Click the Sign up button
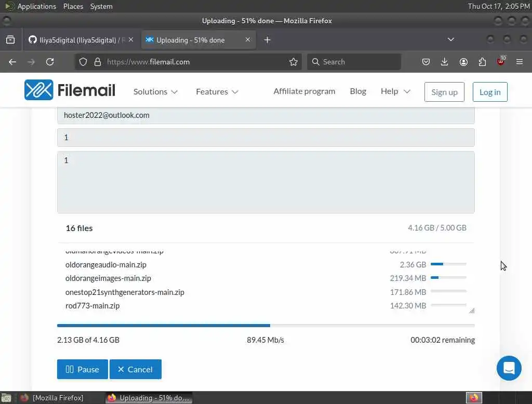 click(444, 92)
